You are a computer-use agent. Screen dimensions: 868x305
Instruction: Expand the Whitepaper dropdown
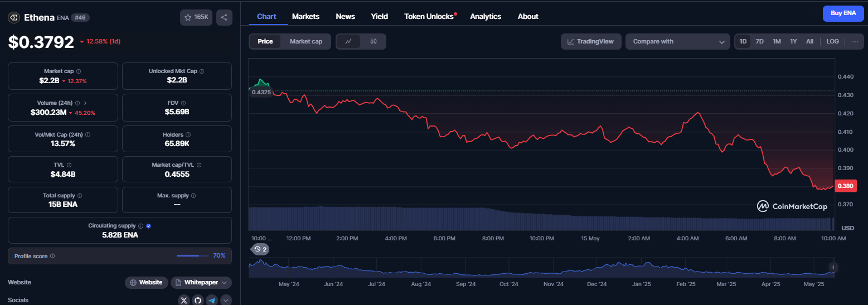point(201,283)
